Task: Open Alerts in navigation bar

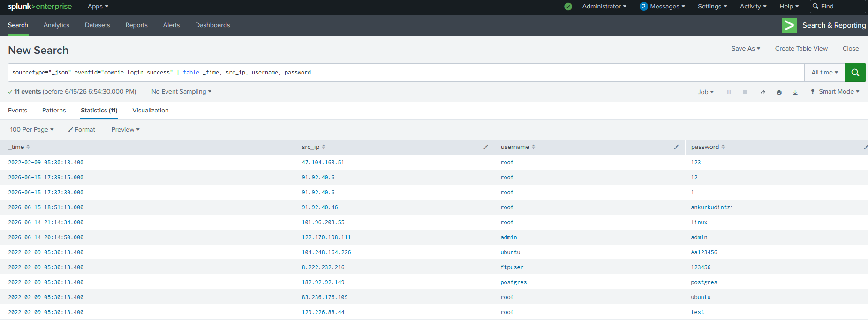Action: 171,25
